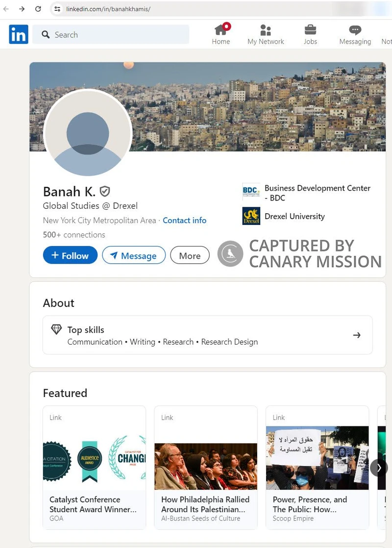The image size is (392, 548).
Task: Click the profile photo placeholder
Action: click(87, 133)
